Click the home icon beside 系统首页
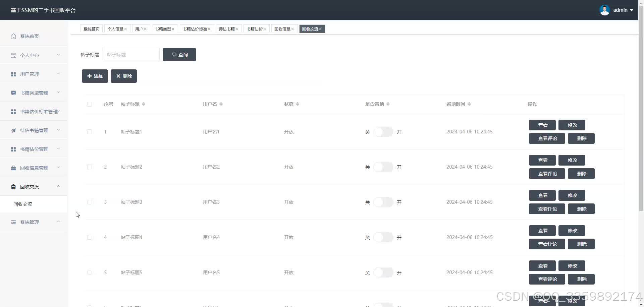This screenshot has width=644, height=307. pos(13,36)
